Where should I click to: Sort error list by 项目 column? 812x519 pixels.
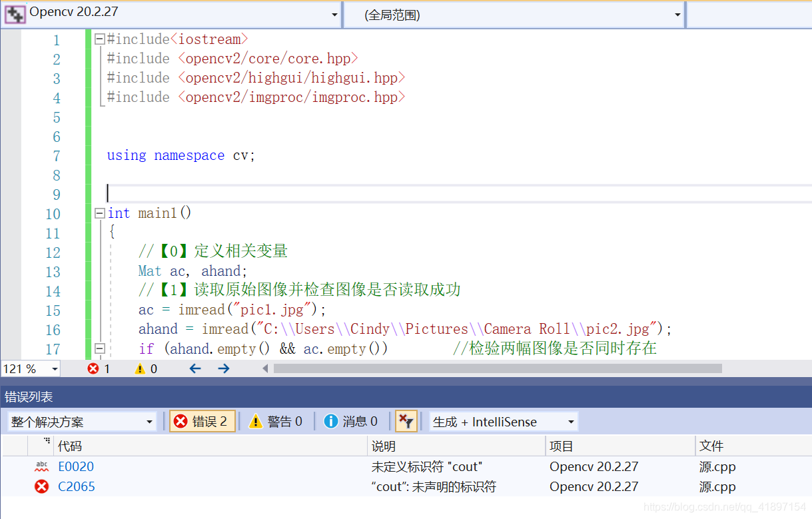tap(620, 446)
